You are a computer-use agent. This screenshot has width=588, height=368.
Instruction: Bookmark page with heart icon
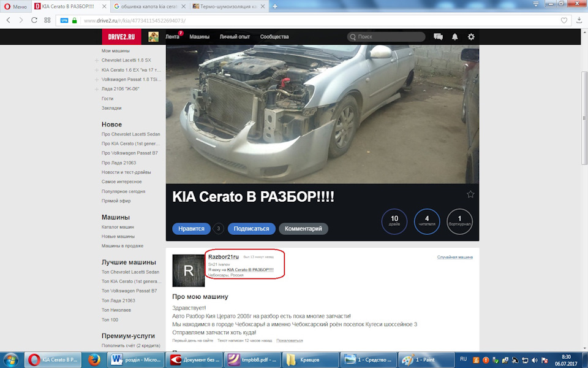point(563,21)
